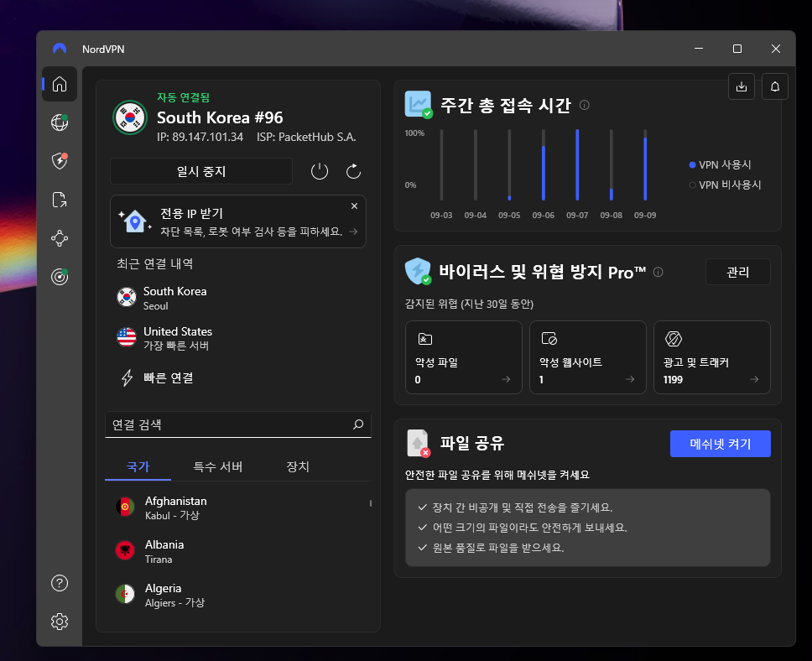Open the Meshnet sidebar icon
Viewport: 812px width, 661px height.
coord(60,238)
